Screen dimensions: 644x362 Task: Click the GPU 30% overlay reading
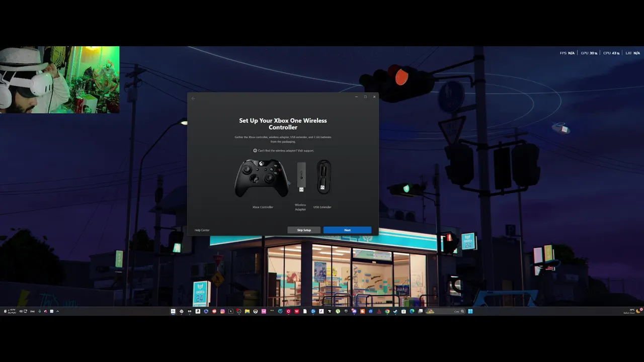tap(589, 53)
